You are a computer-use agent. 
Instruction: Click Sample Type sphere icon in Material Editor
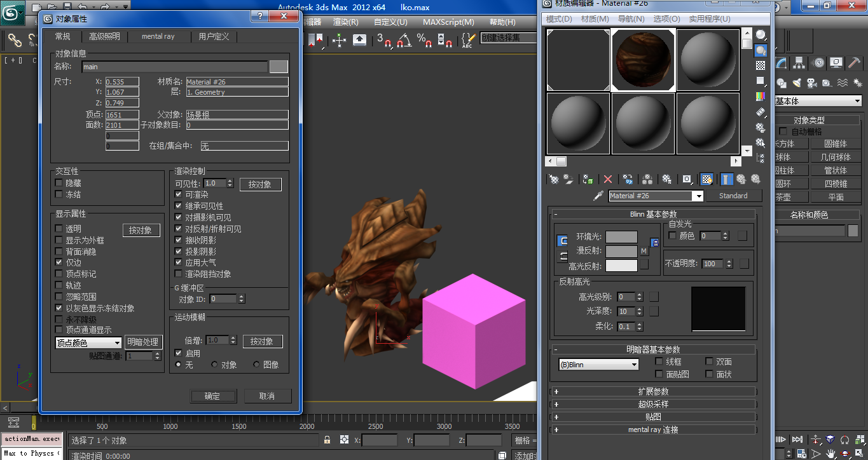761,35
